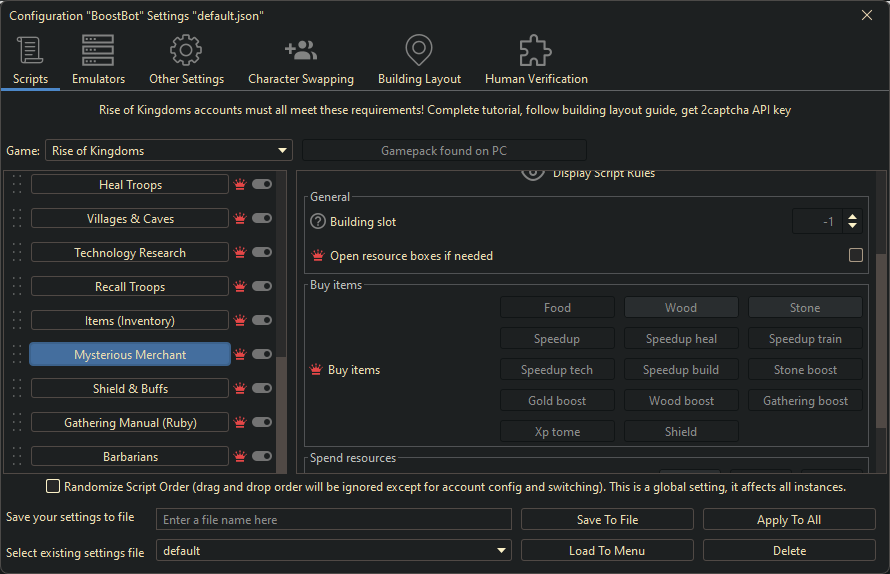Click the crown icon next to Items (Inventory)
Screen dimensions: 890x574
click(240, 321)
